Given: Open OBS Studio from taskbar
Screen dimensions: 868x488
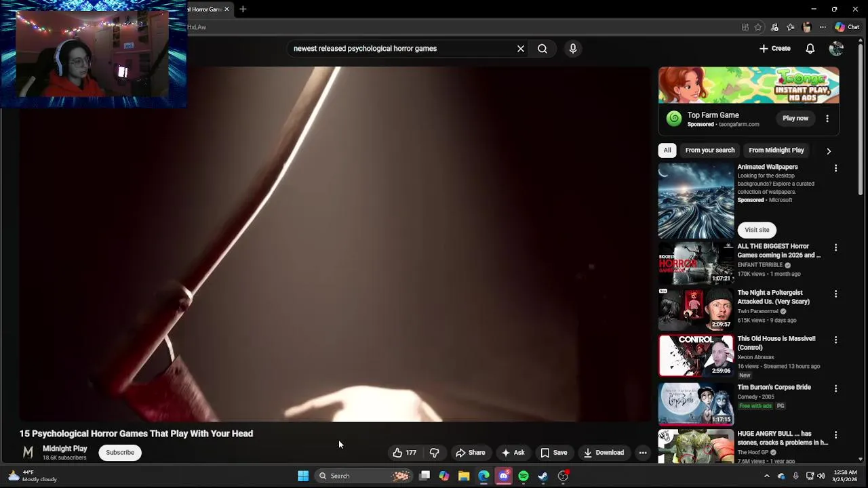Looking at the screenshot, I should click(x=563, y=476).
